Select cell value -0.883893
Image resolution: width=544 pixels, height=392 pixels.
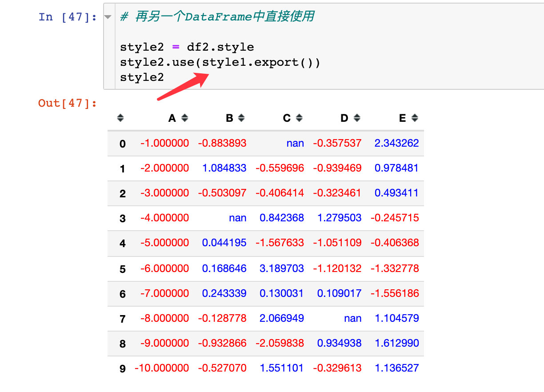pos(222,143)
